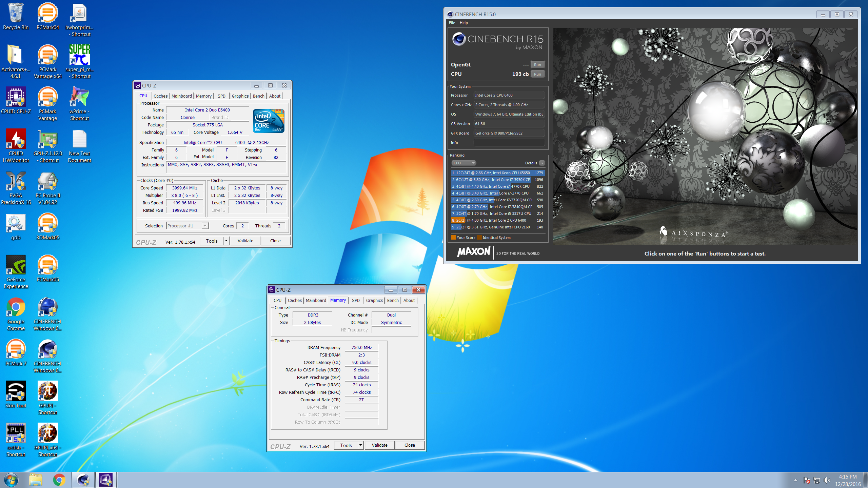Select the Google Chrome desktop icon
868x488 pixels.
click(x=16, y=314)
